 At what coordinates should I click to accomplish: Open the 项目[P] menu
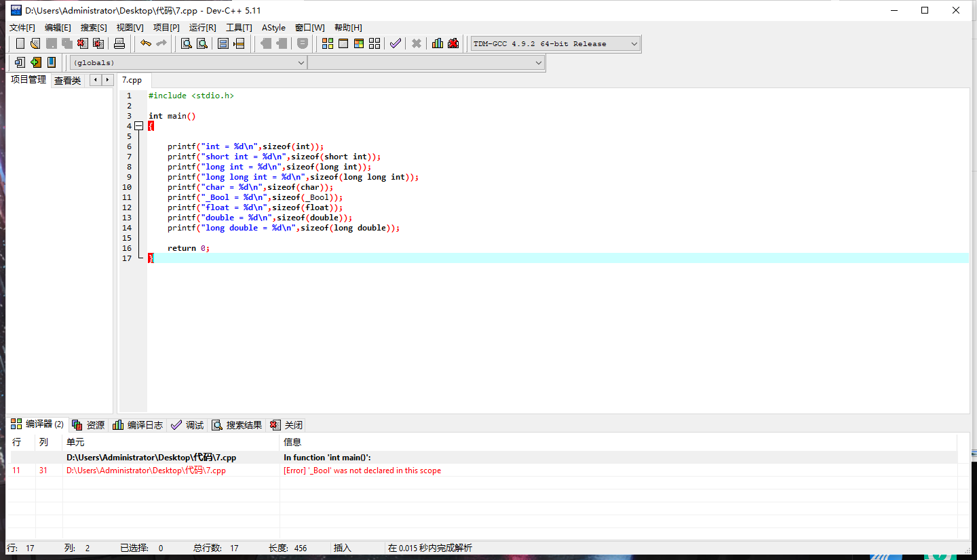pos(166,27)
